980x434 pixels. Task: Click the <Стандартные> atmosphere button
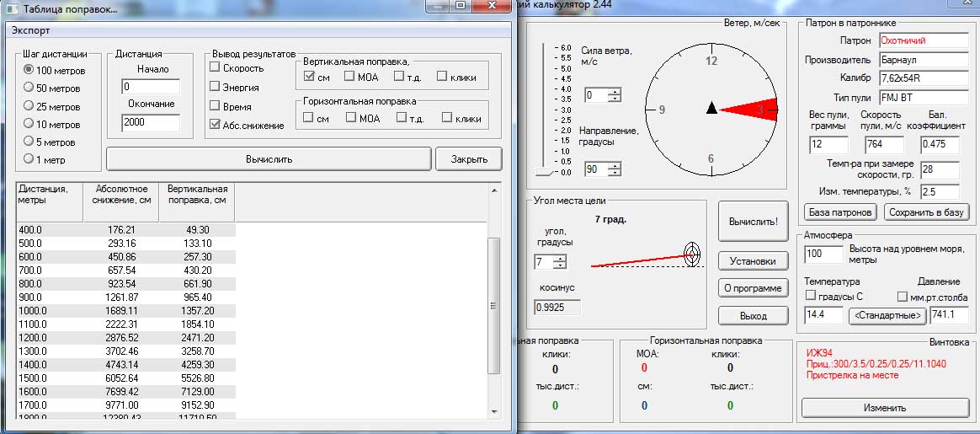(887, 316)
